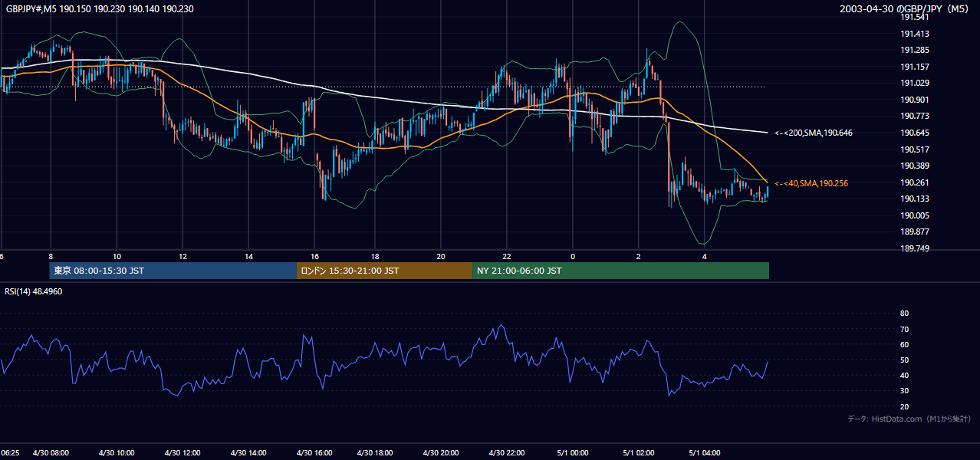Click the RSI 60 level label
Image resolution: width=980 pixels, height=460 pixels.
click(904, 344)
